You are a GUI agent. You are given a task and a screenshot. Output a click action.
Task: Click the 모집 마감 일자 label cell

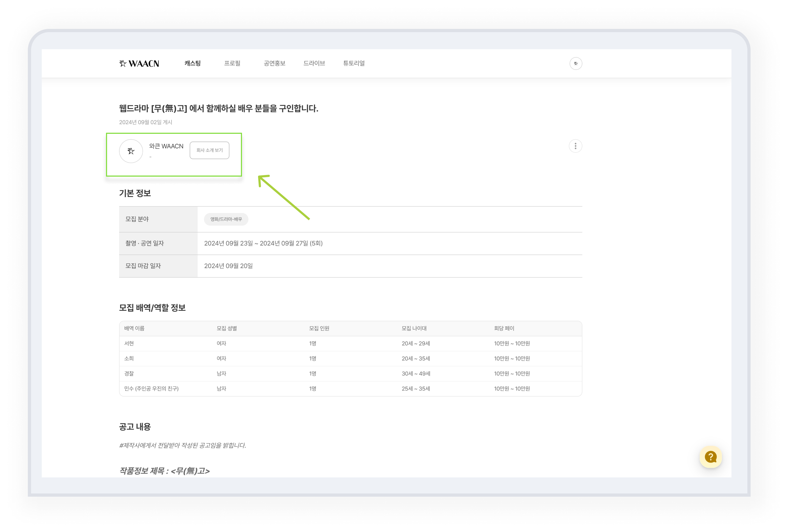(158, 266)
